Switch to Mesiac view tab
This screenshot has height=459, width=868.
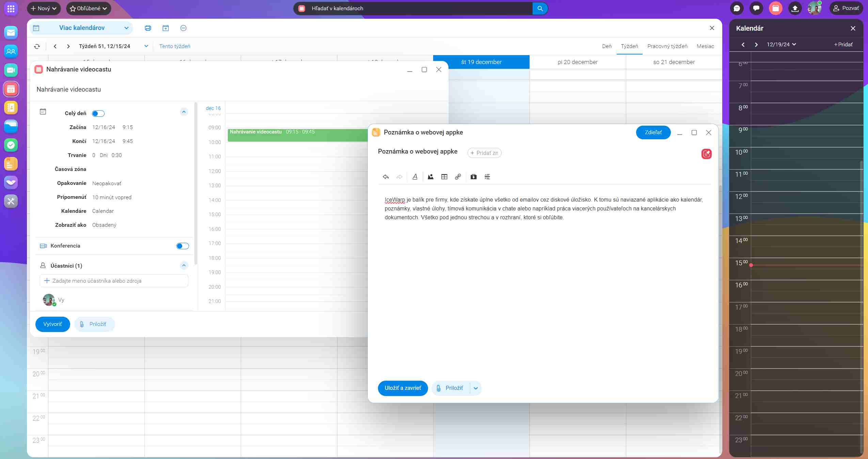pos(705,46)
